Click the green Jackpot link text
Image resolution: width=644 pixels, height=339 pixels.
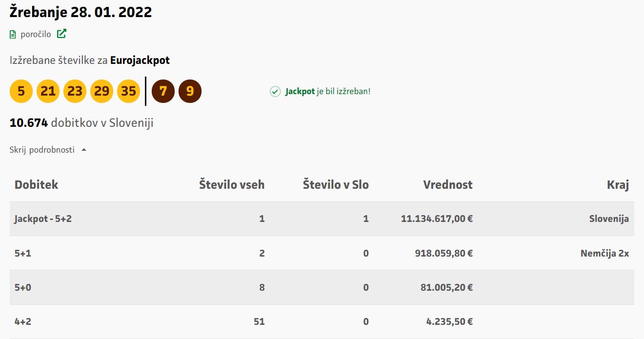[x=300, y=91]
